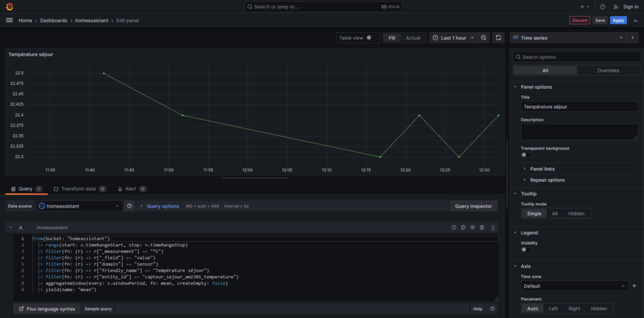This screenshot has width=644, height=318.
Task: Focus the Search or jump to field
Action: [324, 6]
